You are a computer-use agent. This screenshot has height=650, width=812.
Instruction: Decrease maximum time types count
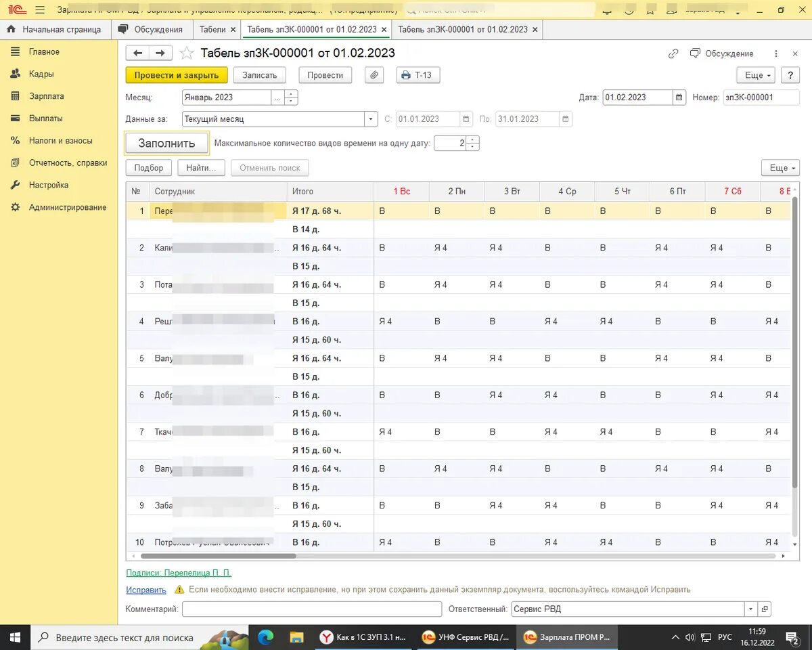point(473,147)
